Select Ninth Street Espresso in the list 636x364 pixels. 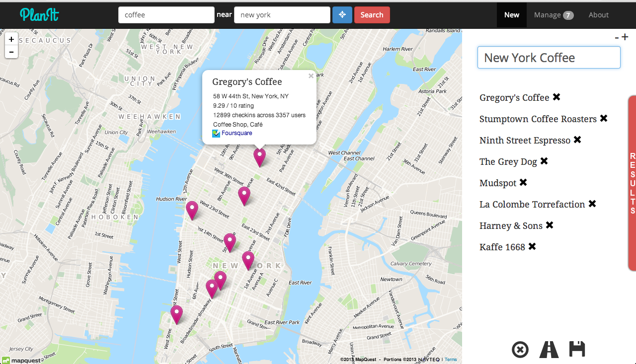525,141
